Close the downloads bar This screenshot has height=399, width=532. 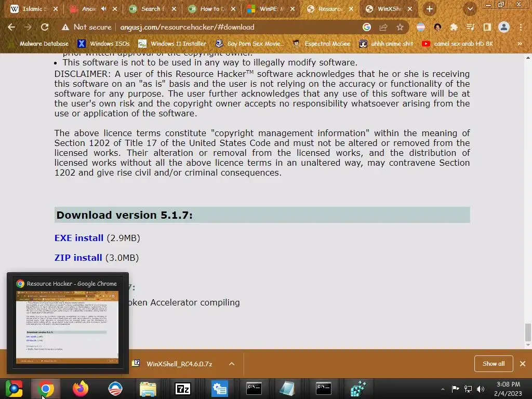coord(523,364)
